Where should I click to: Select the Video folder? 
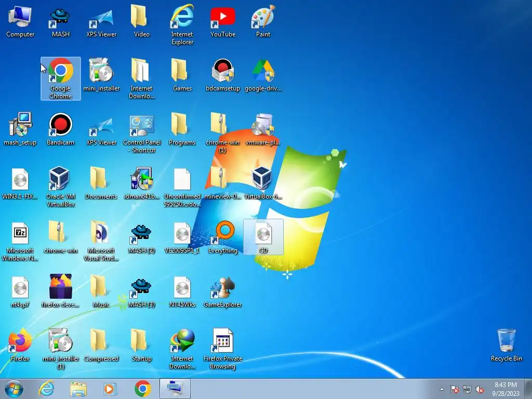tap(141, 21)
